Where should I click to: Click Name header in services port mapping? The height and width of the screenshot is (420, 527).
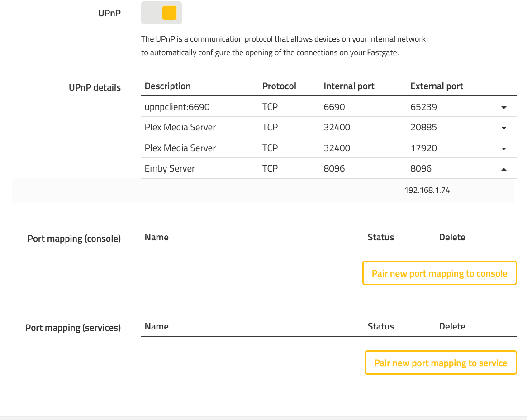157,326
